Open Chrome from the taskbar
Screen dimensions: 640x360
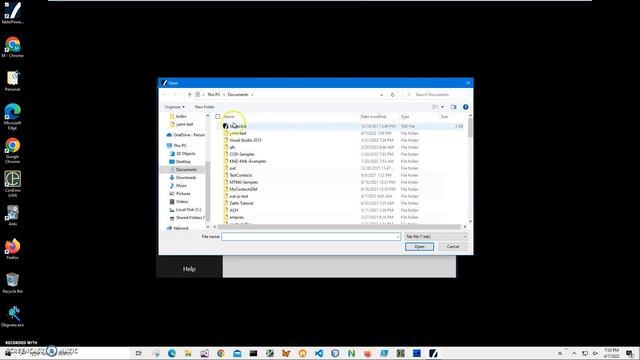coord(221,353)
